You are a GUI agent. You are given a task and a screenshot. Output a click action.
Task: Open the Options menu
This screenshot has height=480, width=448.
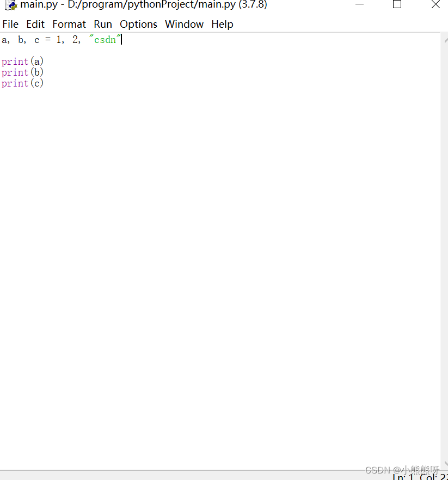(x=138, y=24)
